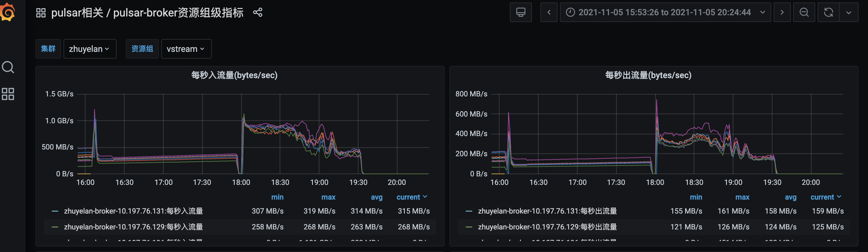This screenshot has height=252, width=868.
Task: Open pulsar-broker资源组级指标 dashboard title
Action: coord(178,13)
